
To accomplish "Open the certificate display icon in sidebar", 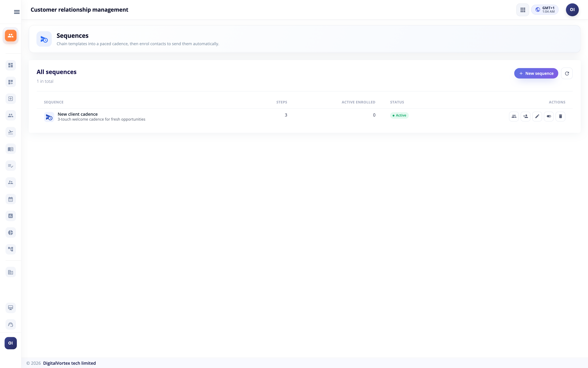I will [x=10, y=308].
